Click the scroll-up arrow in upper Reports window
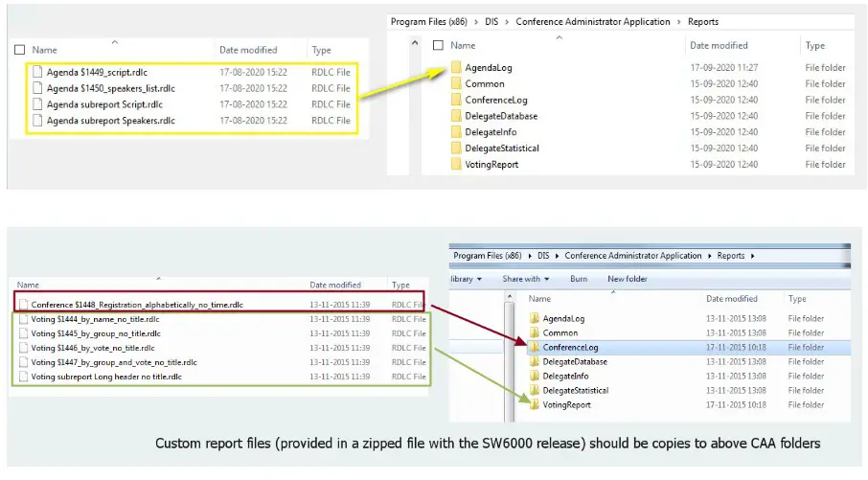The width and height of the screenshot is (868, 480). [415, 42]
